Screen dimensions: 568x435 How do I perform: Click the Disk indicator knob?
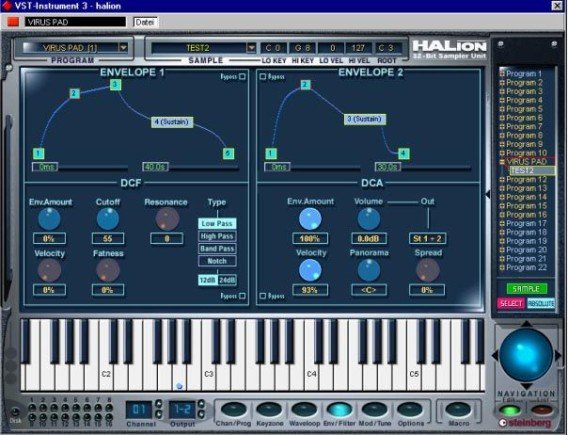pos(15,412)
